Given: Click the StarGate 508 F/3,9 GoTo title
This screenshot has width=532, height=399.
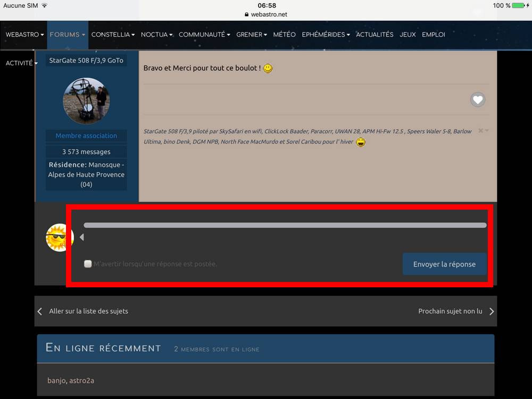Looking at the screenshot, I should pyautogui.click(x=86, y=61).
